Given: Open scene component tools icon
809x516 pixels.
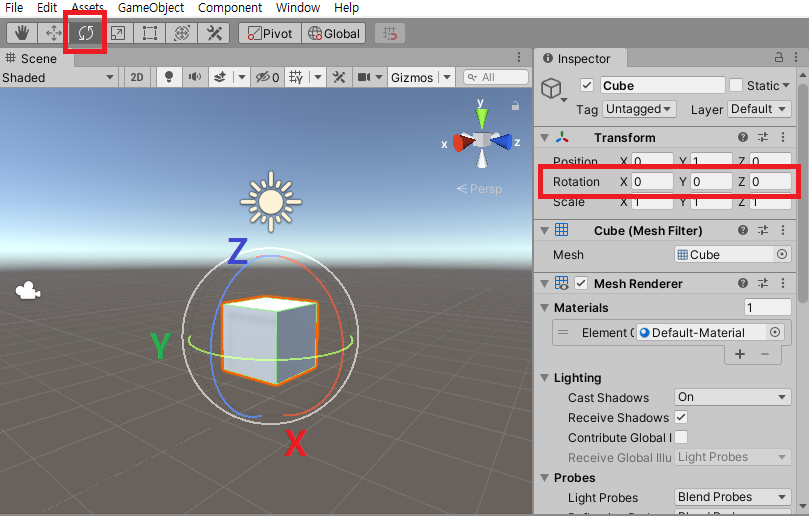Looking at the screenshot, I should click(339, 77).
